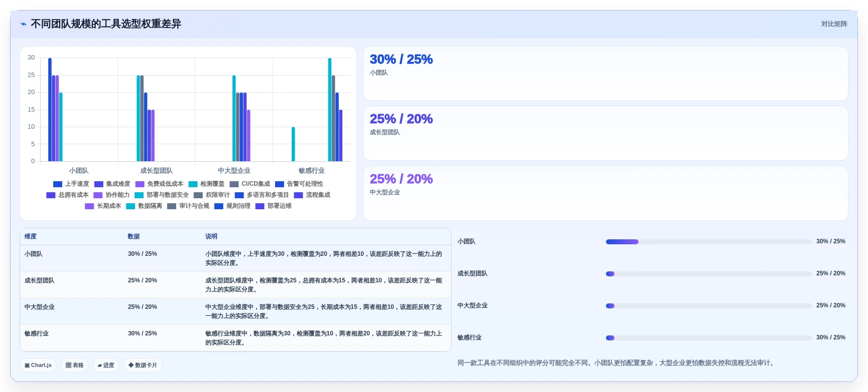868x392 pixels.
Task: Click y-axis tick label 30 on chart
Action: pos(31,58)
